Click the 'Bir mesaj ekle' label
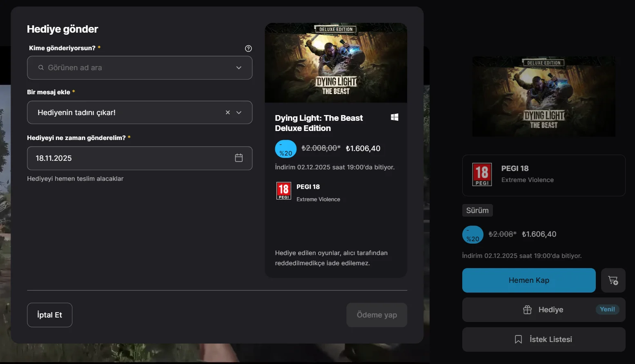 [49, 92]
